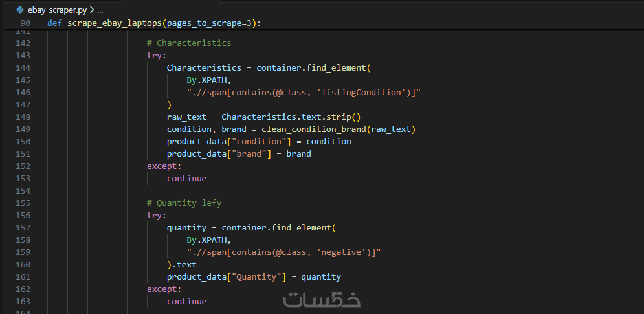Click the Python file icon in breadcrumb

20,10
